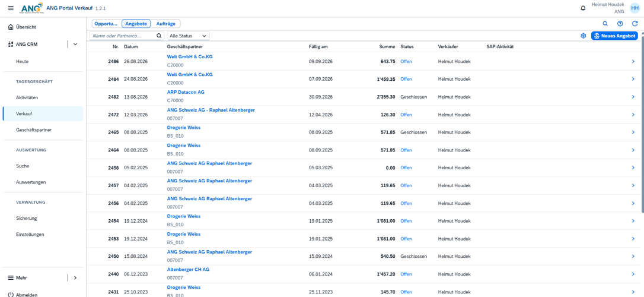644x297 pixels.
Task: Open Drogerie Weiss link in row 2465
Action: point(184,128)
